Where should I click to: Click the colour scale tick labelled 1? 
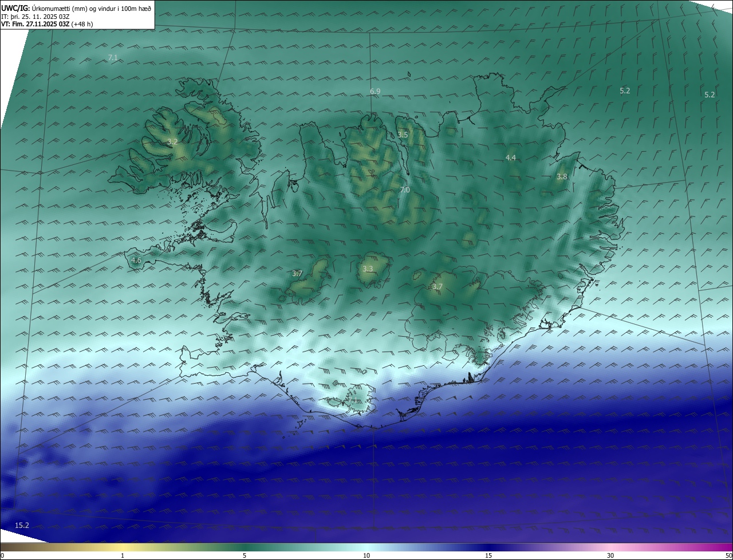123,555
